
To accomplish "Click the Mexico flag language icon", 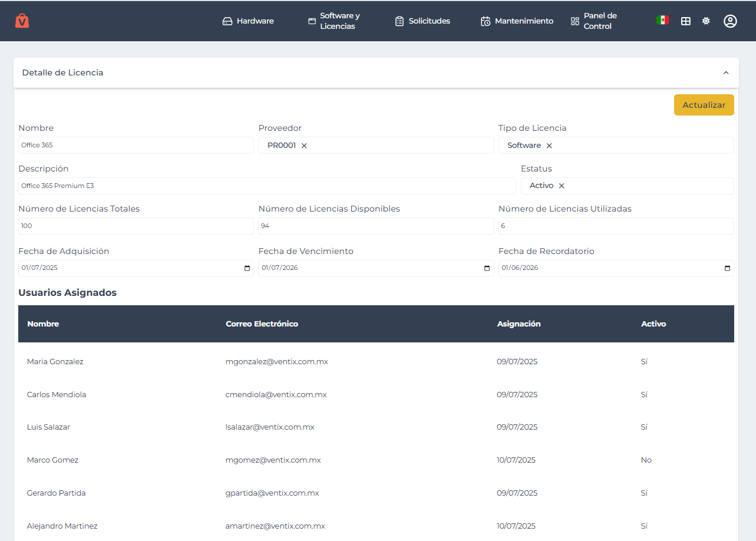I will click(x=662, y=20).
